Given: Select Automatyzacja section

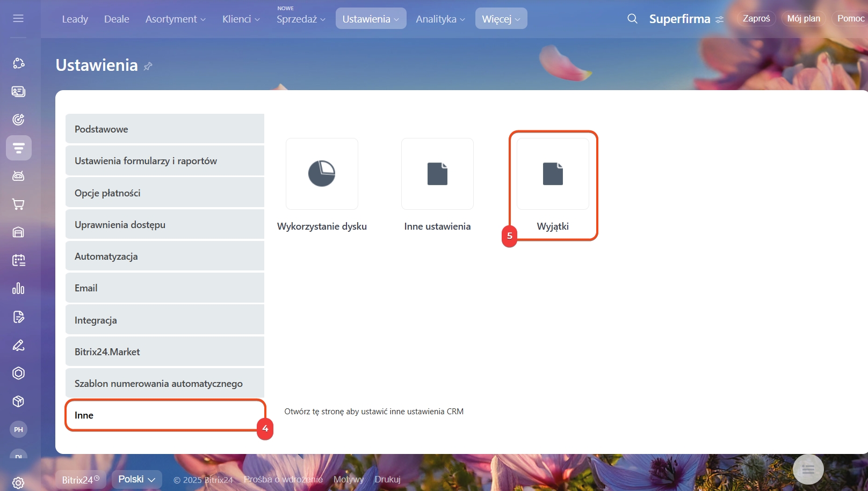Looking at the screenshot, I should pos(165,256).
